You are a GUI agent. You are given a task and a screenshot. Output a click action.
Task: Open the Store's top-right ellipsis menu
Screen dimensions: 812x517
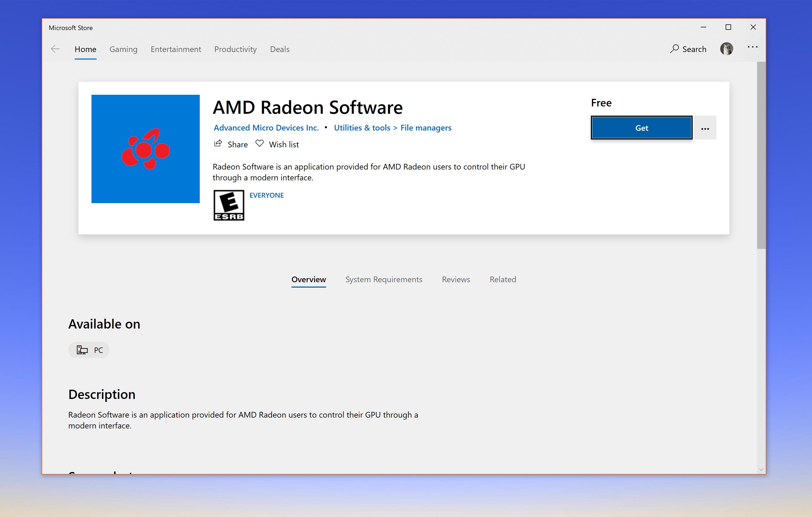click(x=752, y=47)
